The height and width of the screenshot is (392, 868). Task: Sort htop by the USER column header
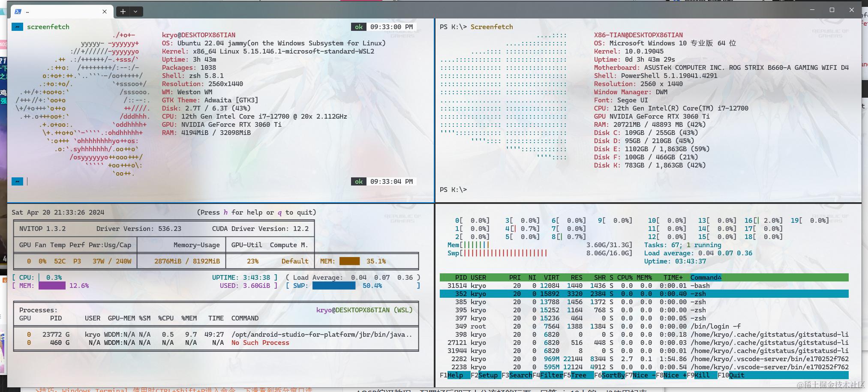pyautogui.click(x=478, y=278)
